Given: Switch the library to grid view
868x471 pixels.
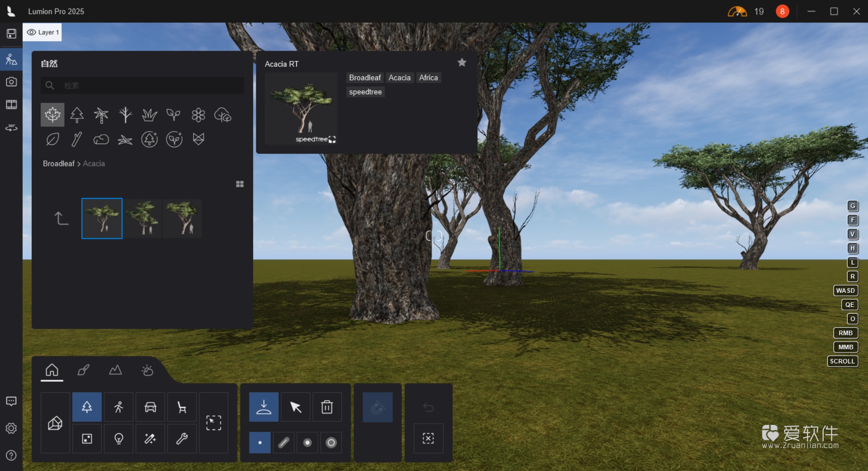Looking at the screenshot, I should point(240,184).
